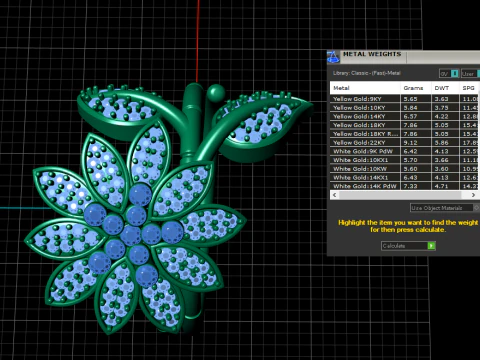Toggle the User library button

click(x=470, y=73)
